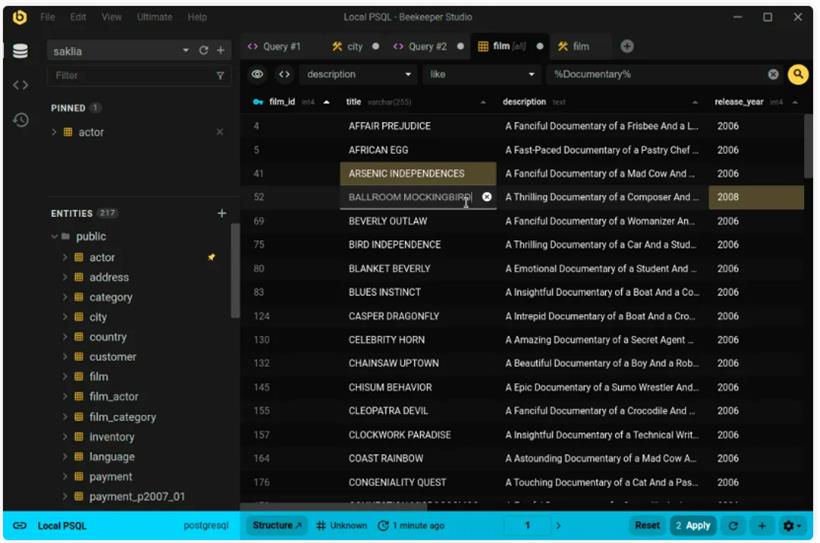The width and height of the screenshot is (820, 543).
Task: Click the Reset button
Action: click(647, 525)
